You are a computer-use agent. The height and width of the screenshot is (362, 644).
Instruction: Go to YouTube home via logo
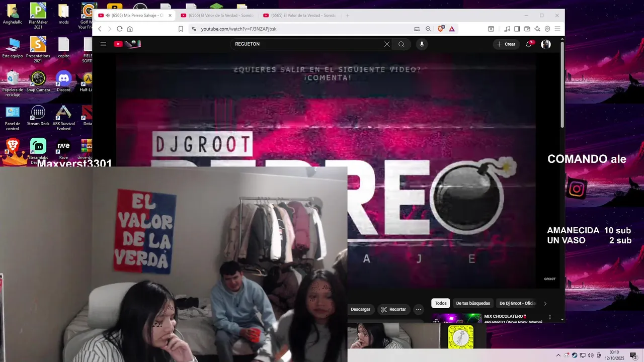[x=127, y=44]
